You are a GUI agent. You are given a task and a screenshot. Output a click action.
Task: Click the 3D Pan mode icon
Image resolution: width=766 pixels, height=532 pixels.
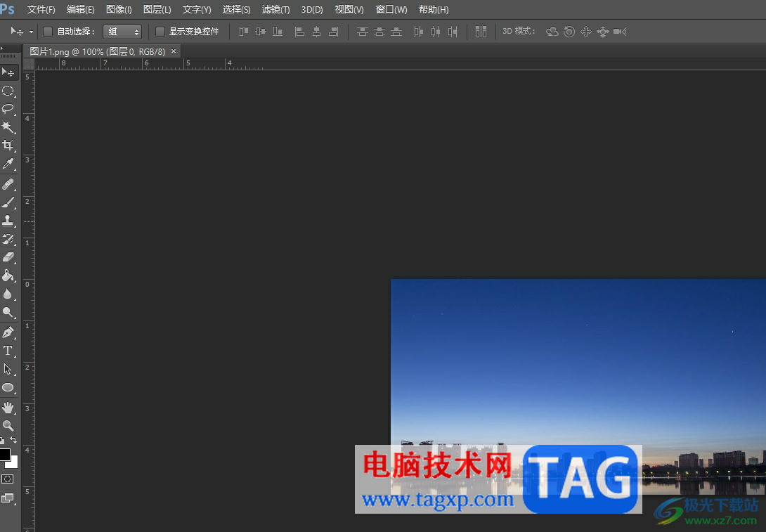pyautogui.click(x=585, y=32)
